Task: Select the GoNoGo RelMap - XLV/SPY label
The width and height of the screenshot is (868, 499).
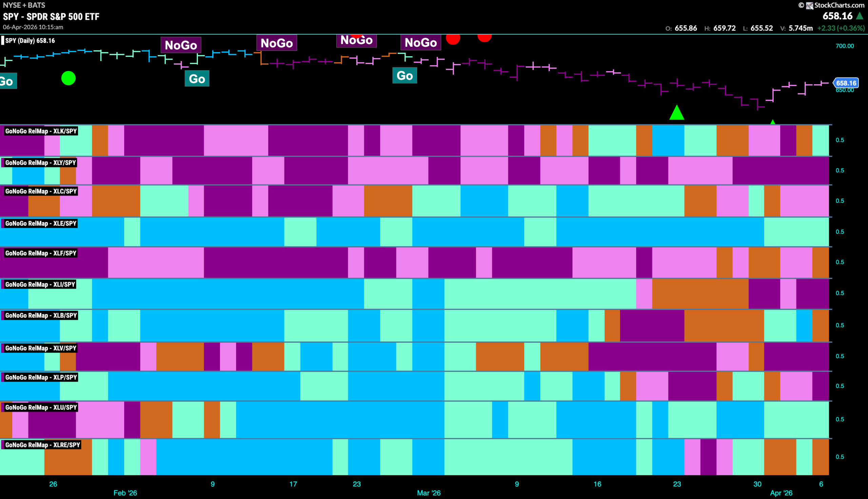Action: pyautogui.click(x=41, y=348)
